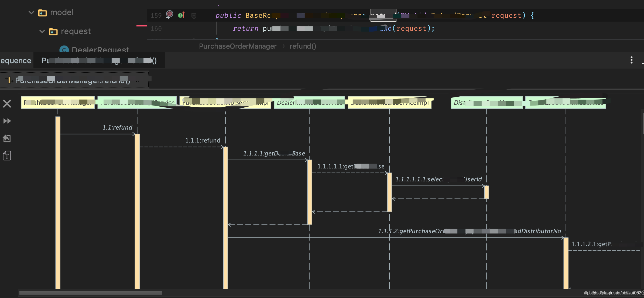Select the model folder icon

tap(43, 13)
